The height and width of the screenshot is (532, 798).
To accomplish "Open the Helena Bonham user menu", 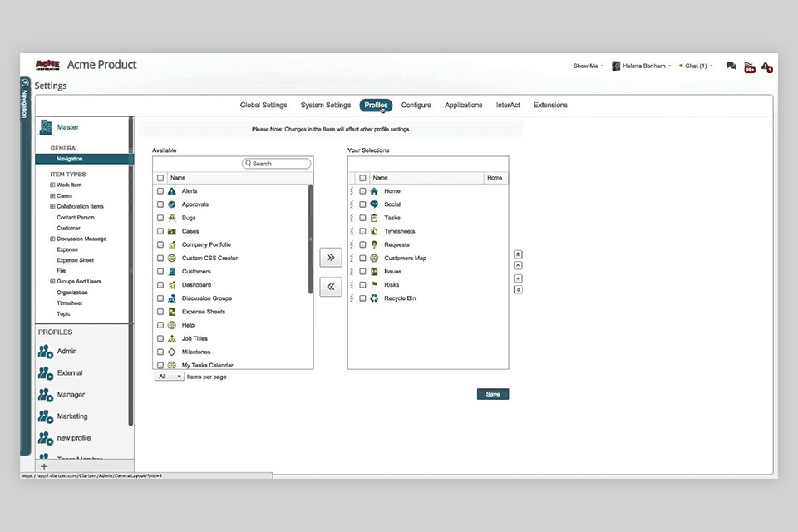I will point(642,66).
